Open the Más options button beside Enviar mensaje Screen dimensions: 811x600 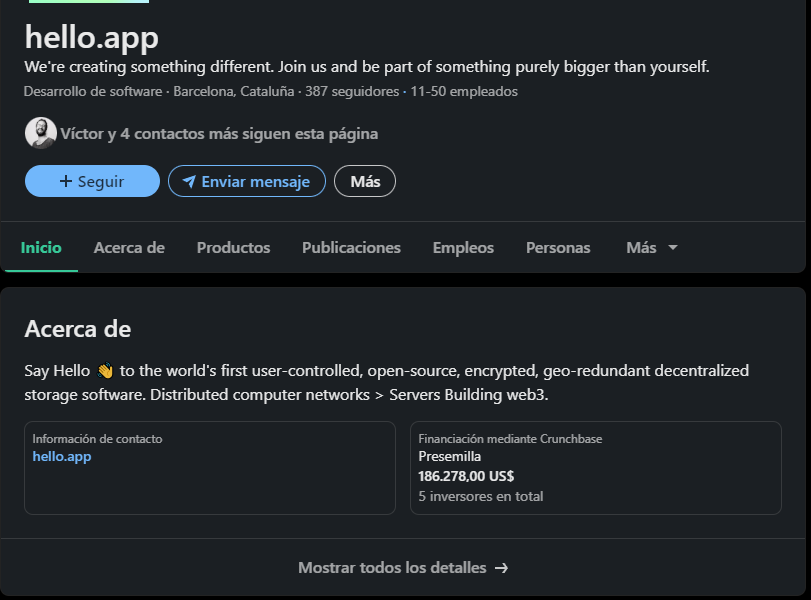[x=365, y=181]
